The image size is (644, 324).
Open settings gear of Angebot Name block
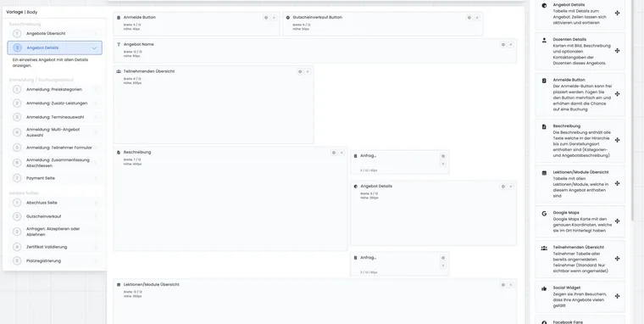point(503,44)
